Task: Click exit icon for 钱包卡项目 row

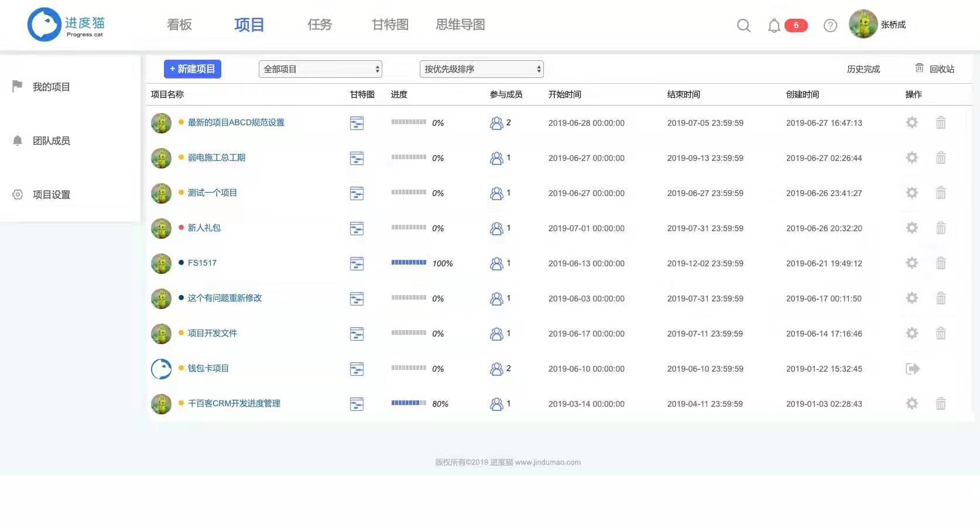Action: tap(912, 369)
